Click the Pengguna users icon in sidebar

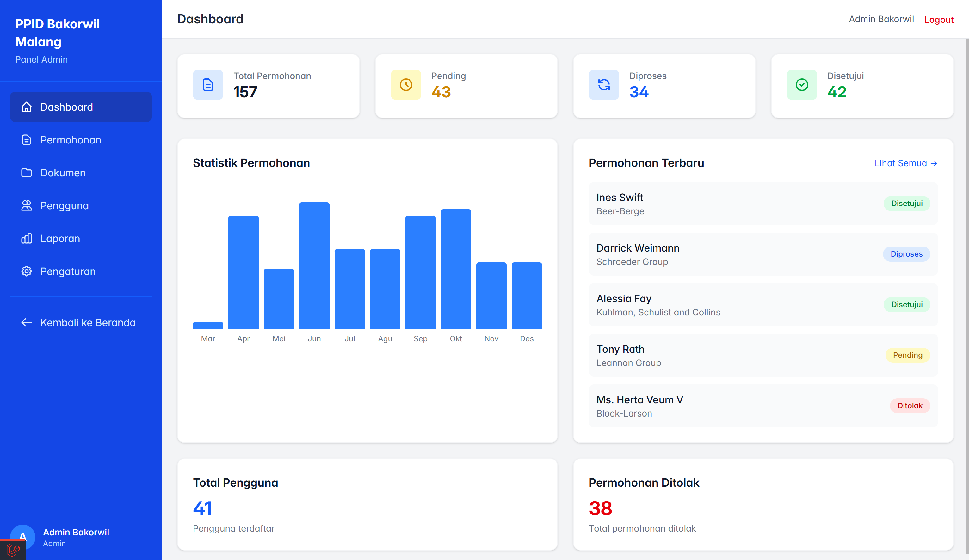[27, 206]
